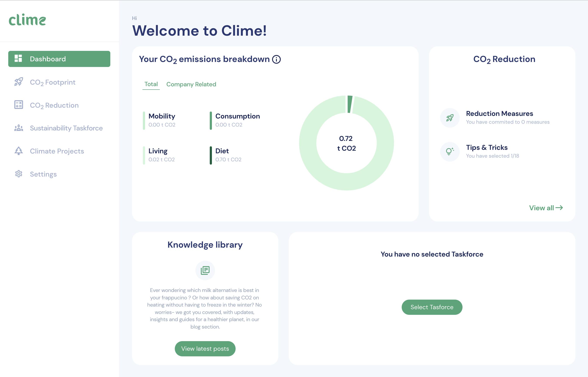The width and height of the screenshot is (588, 377).
Task: Click the CO2 Reduction card heading
Action: [x=504, y=59]
